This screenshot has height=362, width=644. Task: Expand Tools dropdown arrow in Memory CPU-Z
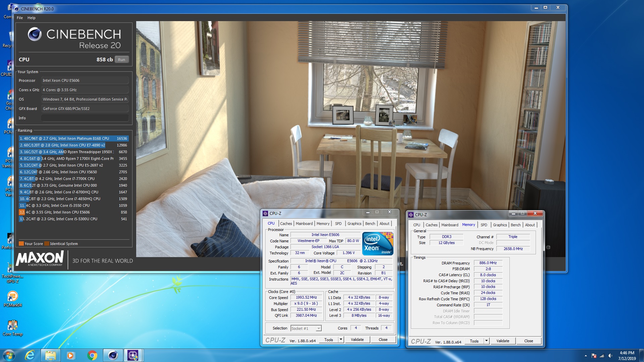click(x=486, y=341)
